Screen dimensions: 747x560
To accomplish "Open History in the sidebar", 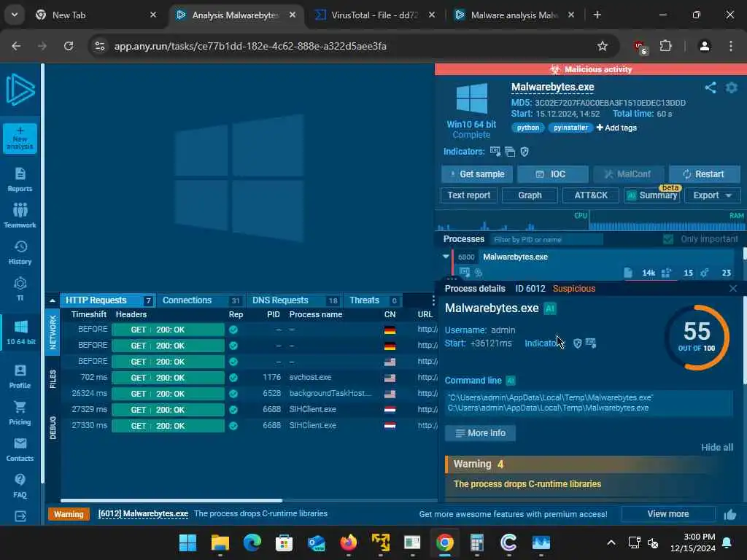I will click(20, 252).
